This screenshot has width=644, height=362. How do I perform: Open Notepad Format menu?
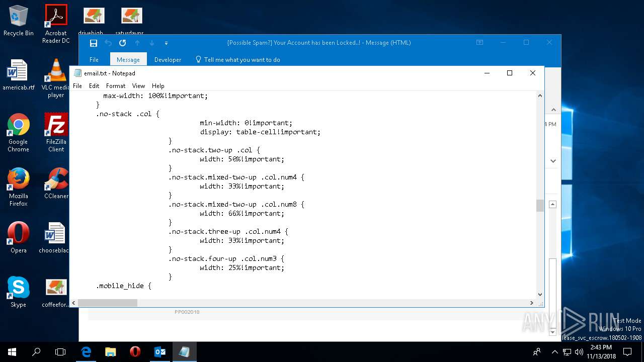pyautogui.click(x=116, y=86)
